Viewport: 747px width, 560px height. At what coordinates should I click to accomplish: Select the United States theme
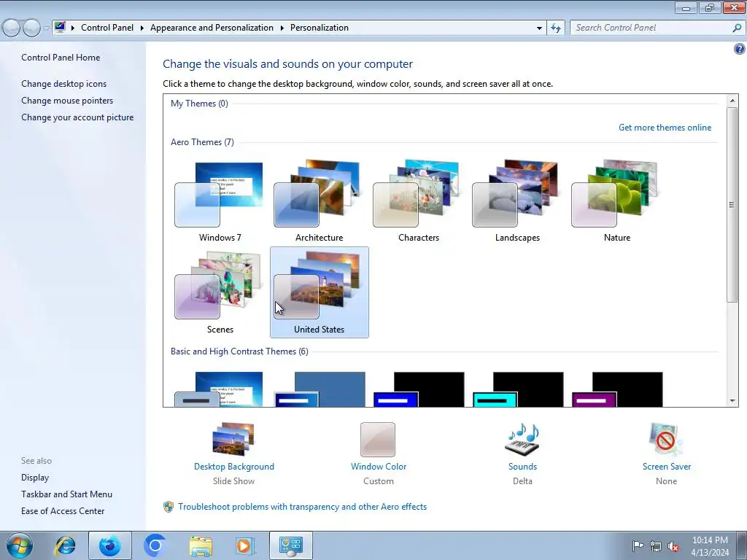319,292
